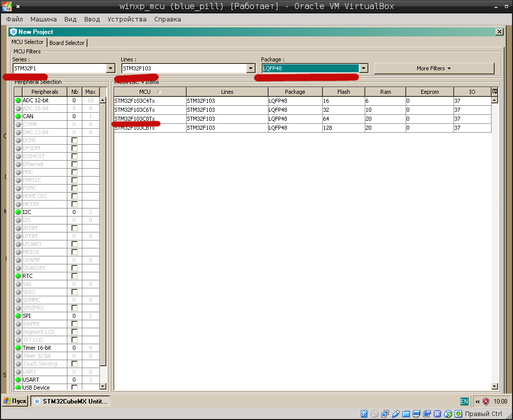This screenshot has height=420, width=513.
Task: Expand the More Filters dropdown button
Action: tap(434, 68)
